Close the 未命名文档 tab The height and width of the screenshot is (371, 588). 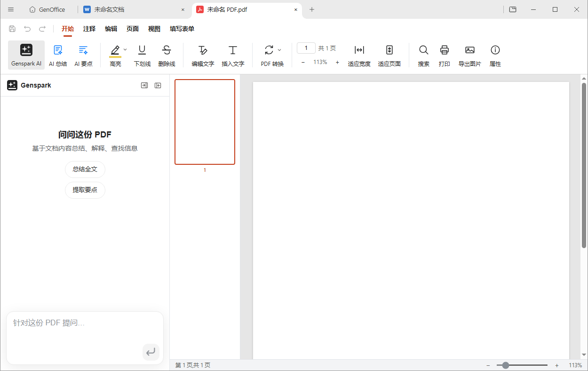[x=183, y=9]
